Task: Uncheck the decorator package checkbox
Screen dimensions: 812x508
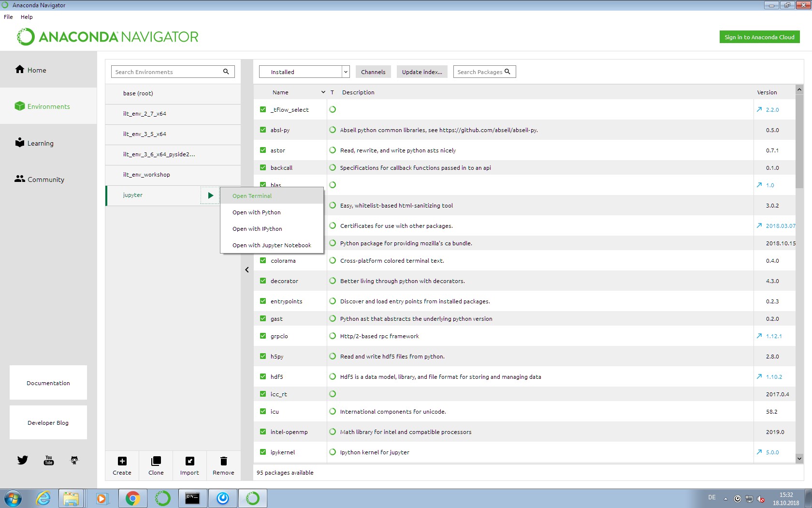Action: tap(263, 281)
